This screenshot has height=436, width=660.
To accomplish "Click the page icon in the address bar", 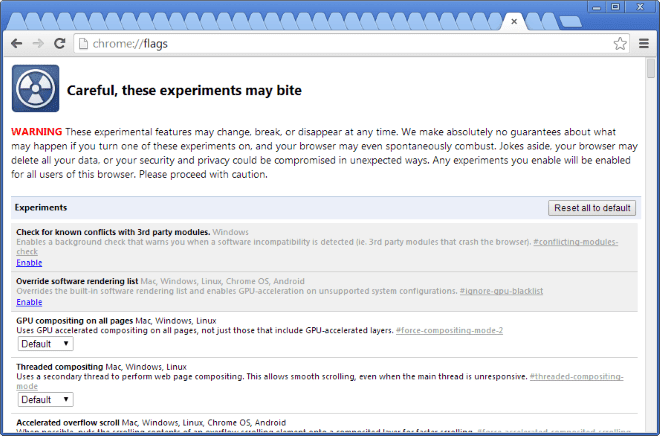I will point(83,44).
